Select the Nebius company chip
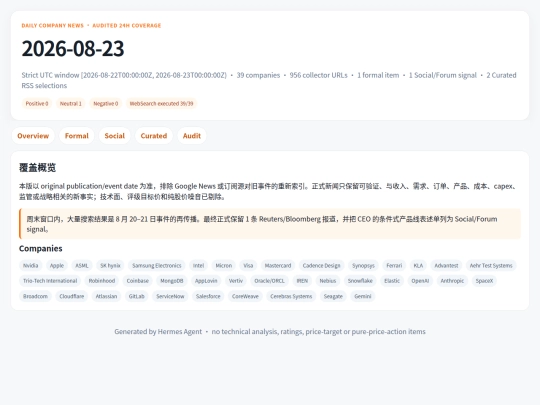Viewport: 540px width, 405px height. pos(328,281)
